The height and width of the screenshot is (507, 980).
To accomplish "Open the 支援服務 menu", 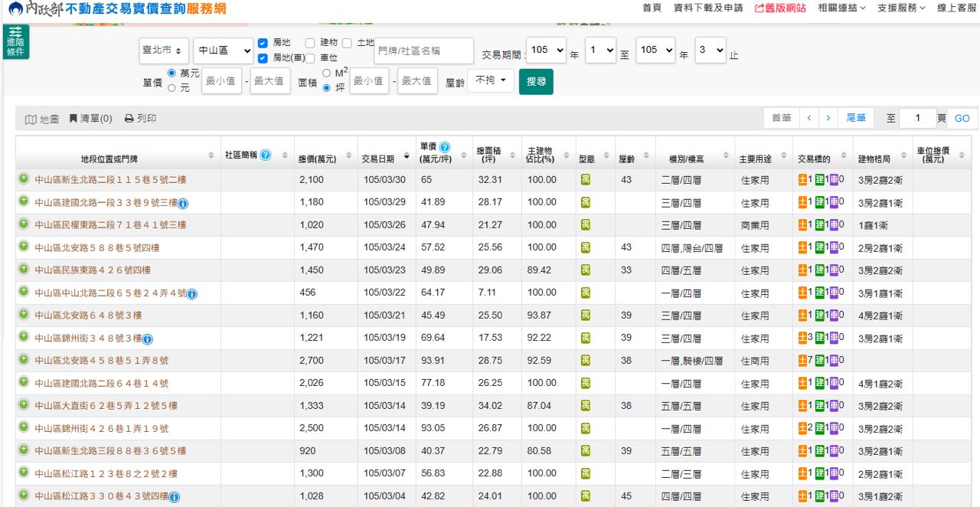I will click(901, 8).
